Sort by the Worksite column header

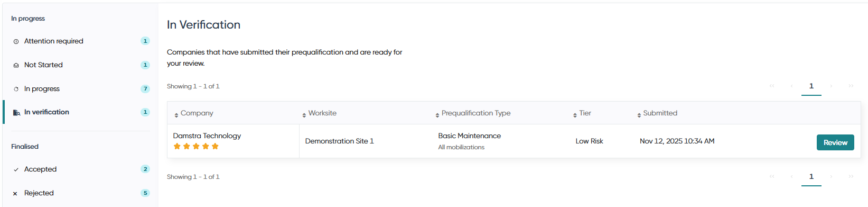click(319, 113)
